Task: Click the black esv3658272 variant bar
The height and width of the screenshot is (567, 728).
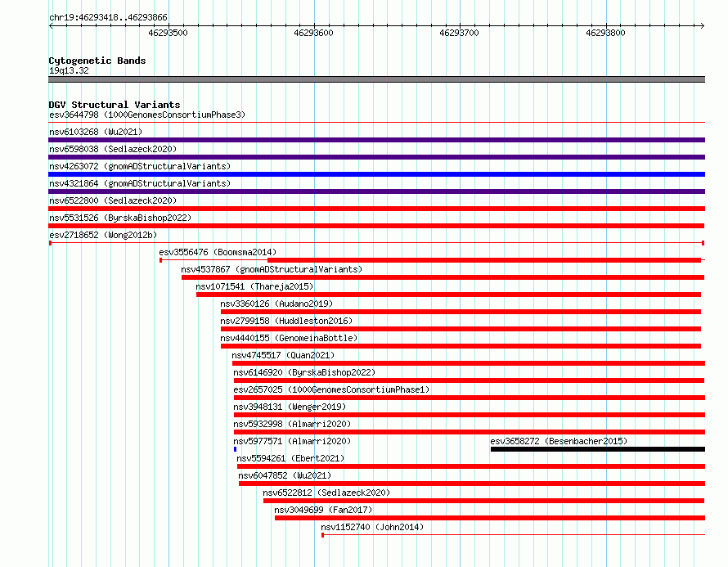Action: coord(598,449)
